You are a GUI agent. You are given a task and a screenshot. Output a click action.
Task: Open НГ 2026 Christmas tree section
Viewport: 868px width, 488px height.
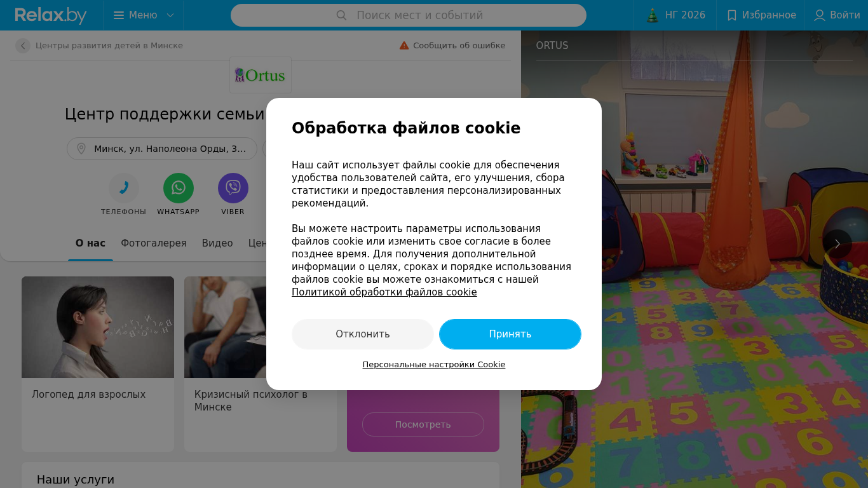[675, 15]
